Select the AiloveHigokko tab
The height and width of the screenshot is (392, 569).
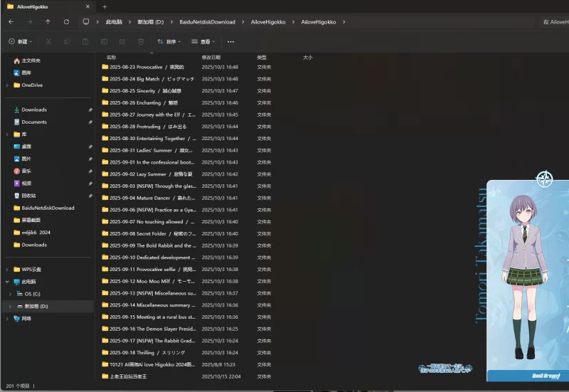point(47,6)
